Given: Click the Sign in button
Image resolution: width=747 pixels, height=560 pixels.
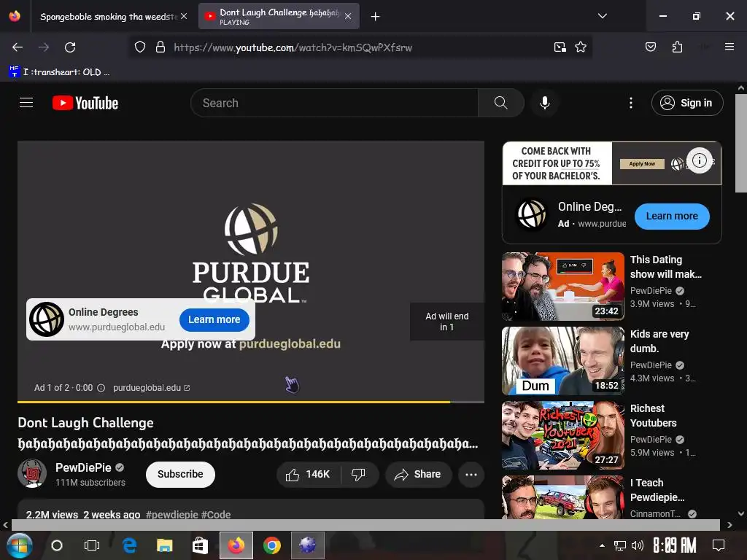Looking at the screenshot, I should coord(687,103).
